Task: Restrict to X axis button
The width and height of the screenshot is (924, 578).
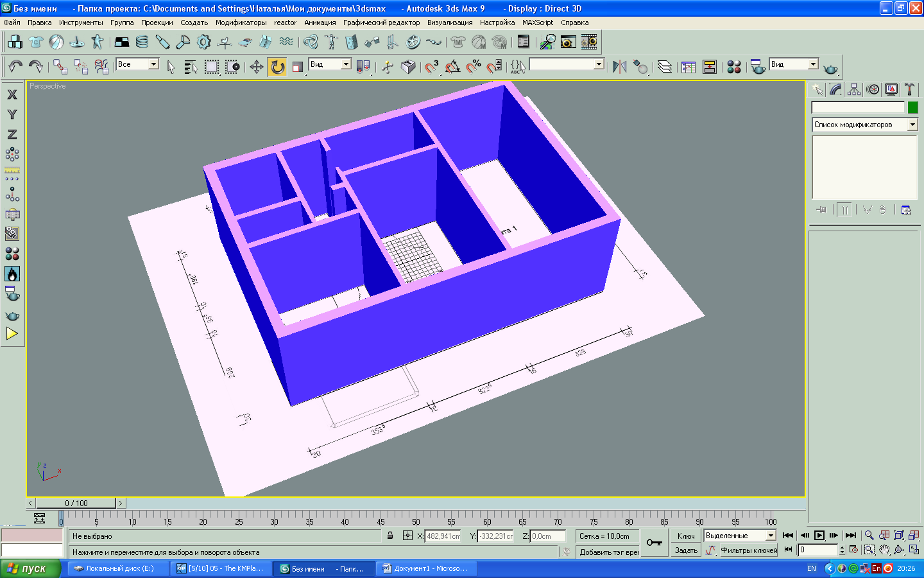Action: 12,94
